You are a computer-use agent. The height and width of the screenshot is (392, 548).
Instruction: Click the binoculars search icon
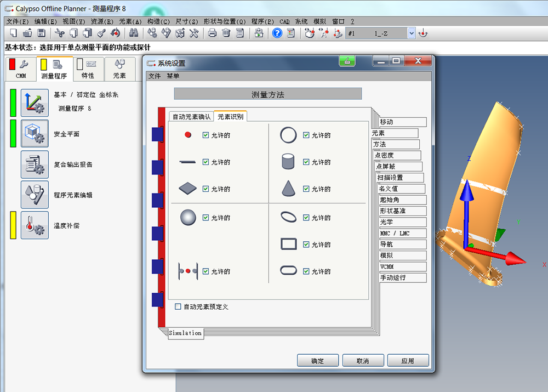[134, 33]
